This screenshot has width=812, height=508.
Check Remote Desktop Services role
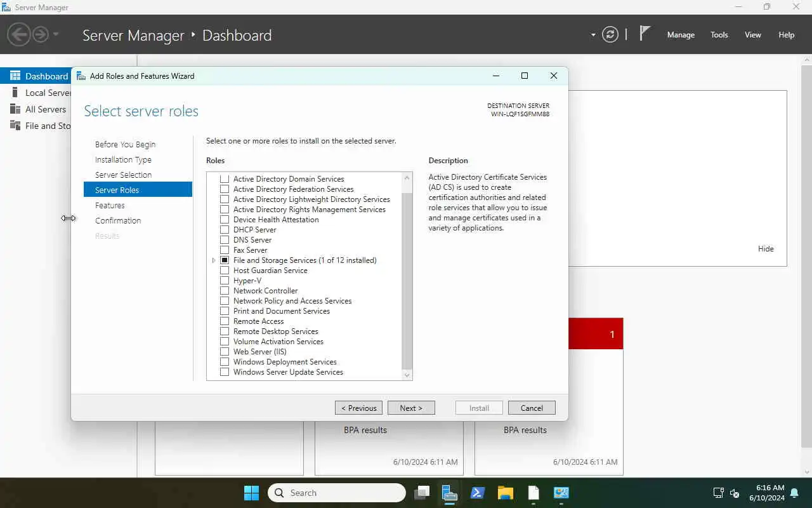pos(225,331)
